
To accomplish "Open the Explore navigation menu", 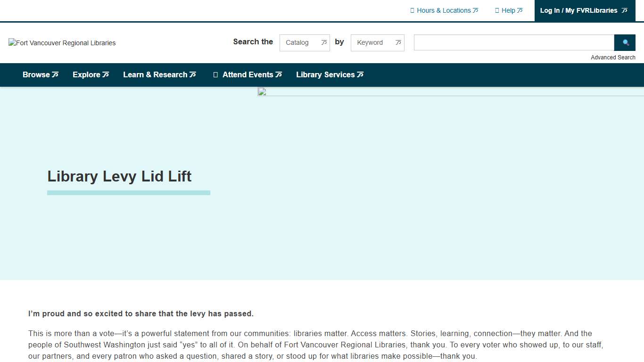I will [88, 74].
